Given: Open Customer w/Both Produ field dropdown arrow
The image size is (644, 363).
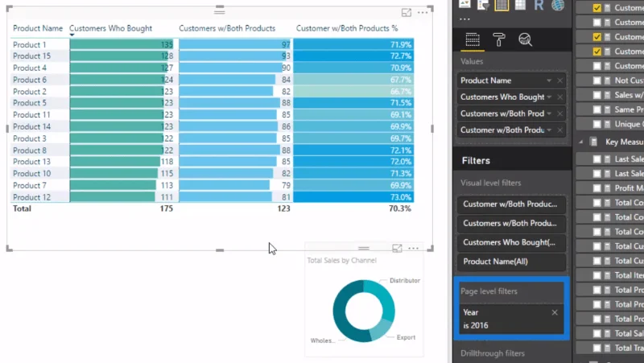Looking at the screenshot, I should [549, 130].
